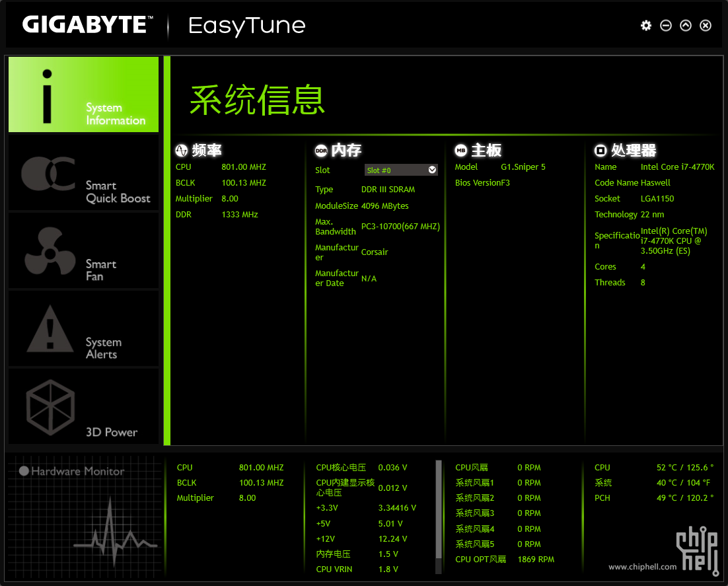Click the memory type DDR III SDRAM
The width and height of the screenshot is (728, 586).
point(388,190)
